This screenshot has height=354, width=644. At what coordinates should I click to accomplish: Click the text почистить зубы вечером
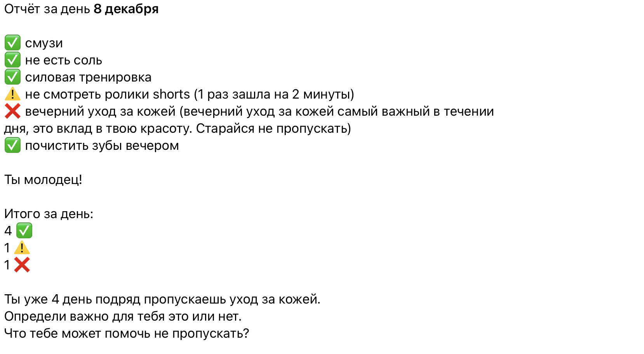point(102,146)
